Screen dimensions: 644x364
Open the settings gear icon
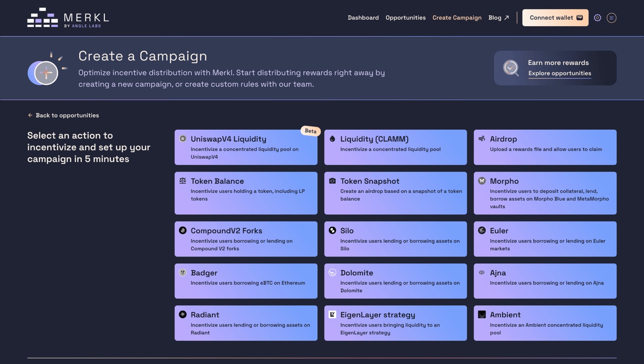pos(598,17)
